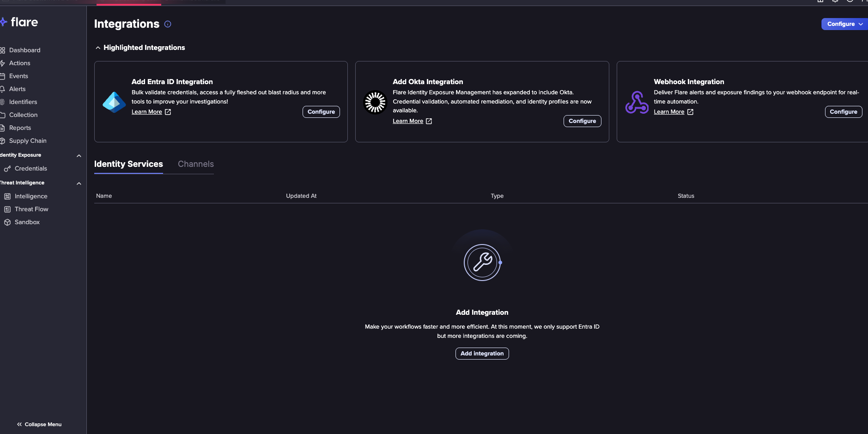Viewport: 868px width, 434px height.
Task: Click the Intelligence sidebar icon
Action: [x=7, y=196]
